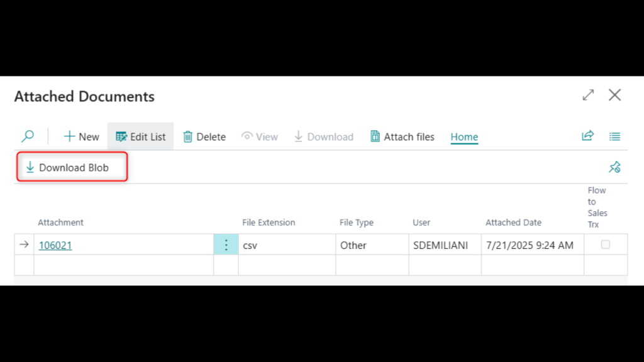The height and width of the screenshot is (362, 644).
Task: Open attachment link 106021
Action: point(55,245)
